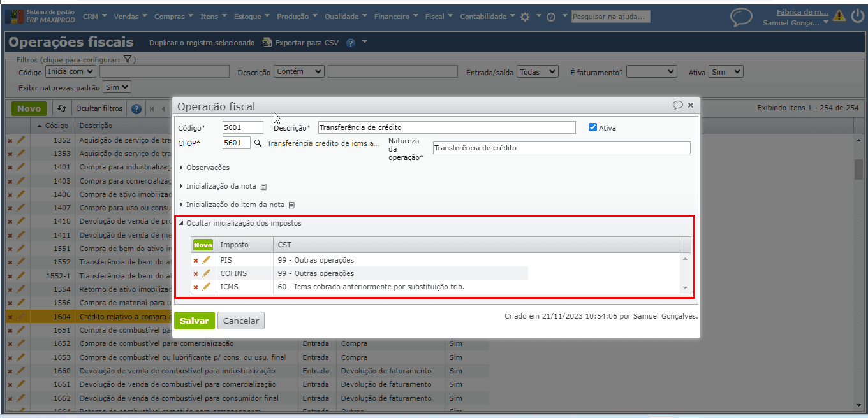This screenshot has height=418, width=868.
Task: Open the Entrada/saída 'Todas' dropdown
Action: pos(538,72)
